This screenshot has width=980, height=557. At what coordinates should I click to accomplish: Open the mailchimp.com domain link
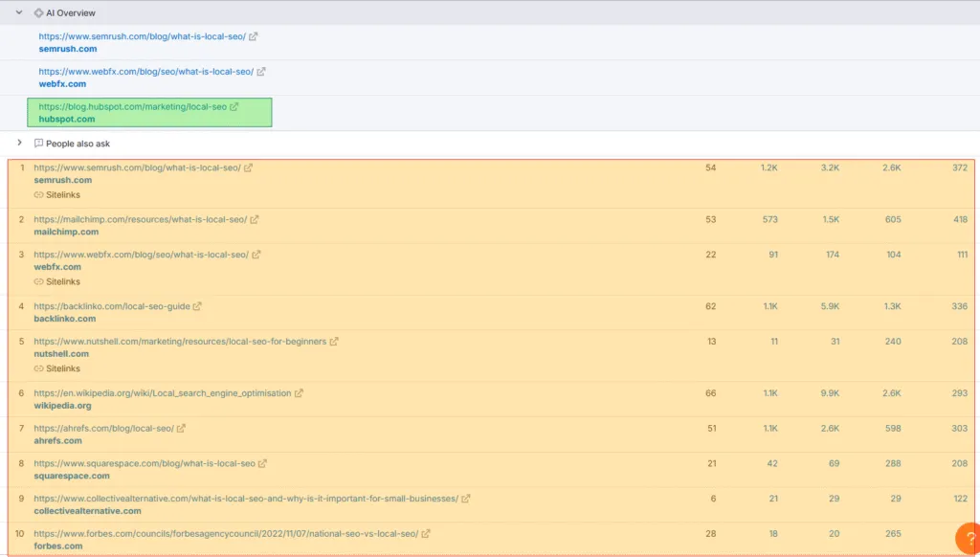point(66,232)
